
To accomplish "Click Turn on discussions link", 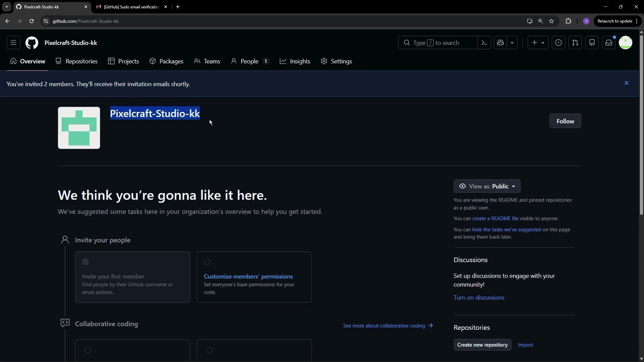I will click(479, 298).
